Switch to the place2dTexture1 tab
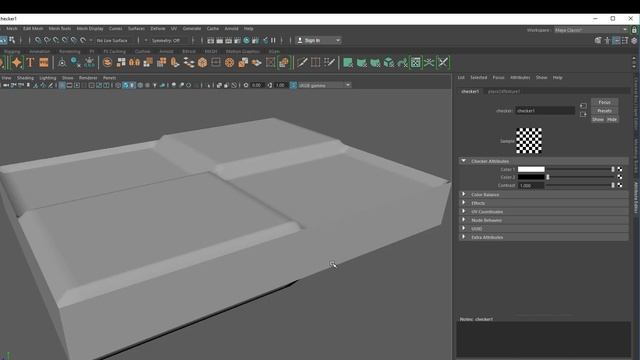Screen dimensions: 640x360 click(x=504, y=91)
